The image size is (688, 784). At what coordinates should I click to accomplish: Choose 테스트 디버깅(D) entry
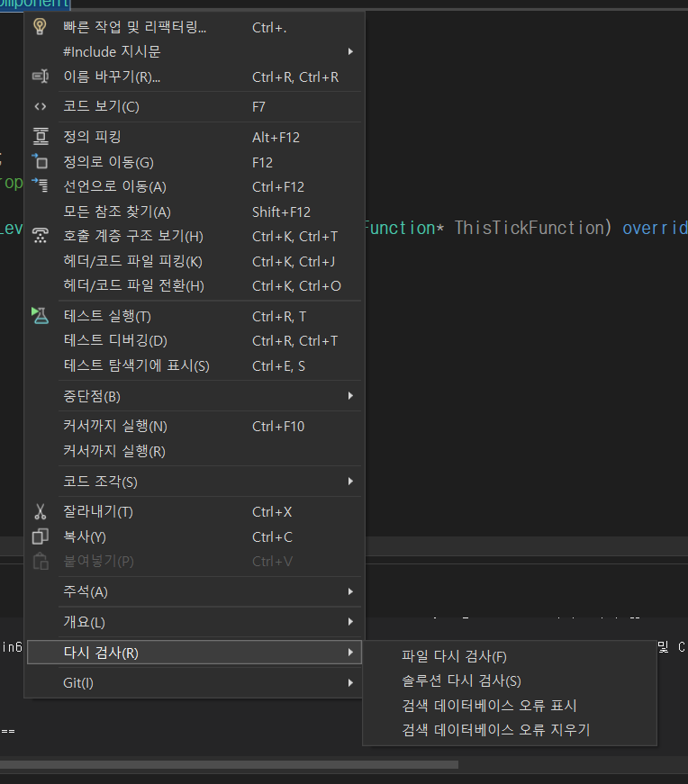[x=195, y=340]
